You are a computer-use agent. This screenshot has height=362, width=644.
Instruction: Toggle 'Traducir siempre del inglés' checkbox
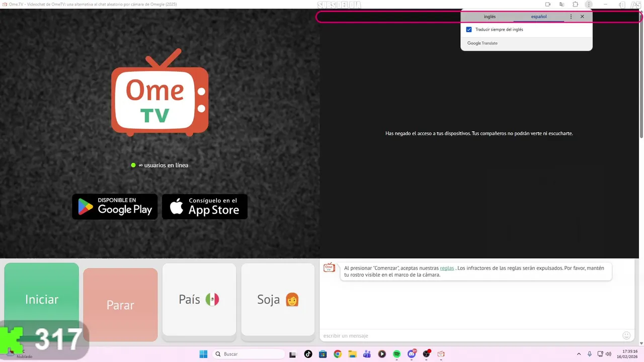click(469, 30)
